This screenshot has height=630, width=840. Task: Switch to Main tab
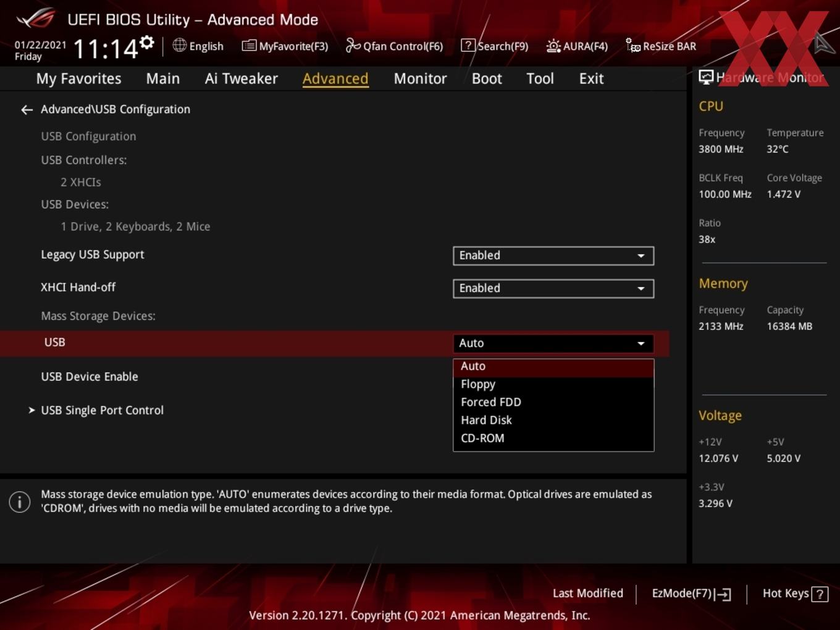(163, 78)
